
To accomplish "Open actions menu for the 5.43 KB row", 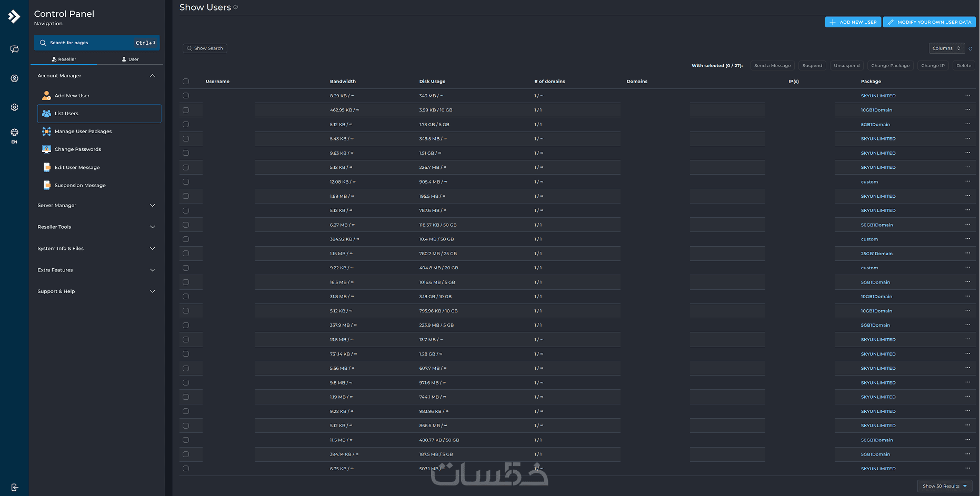I will [x=967, y=138].
